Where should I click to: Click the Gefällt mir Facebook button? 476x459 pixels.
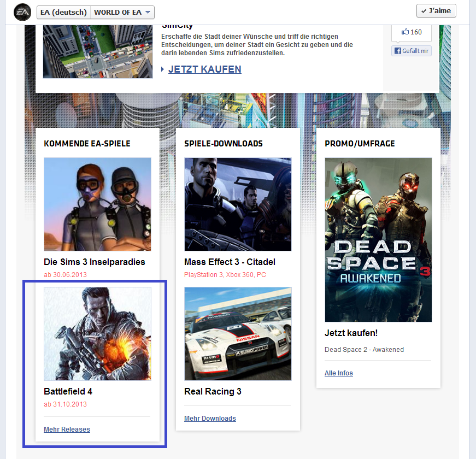coord(412,51)
